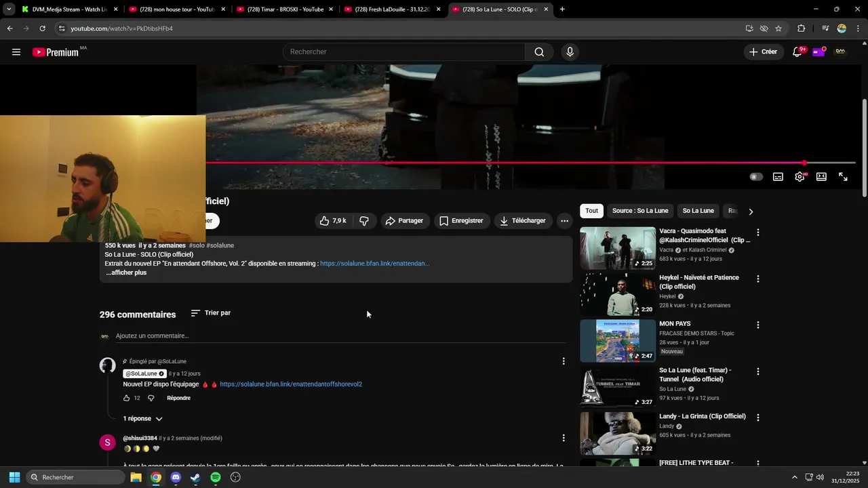Open Chrome extensions puzzle icon
Image resolution: width=868 pixels, height=488 pixels.
[801, 28]
